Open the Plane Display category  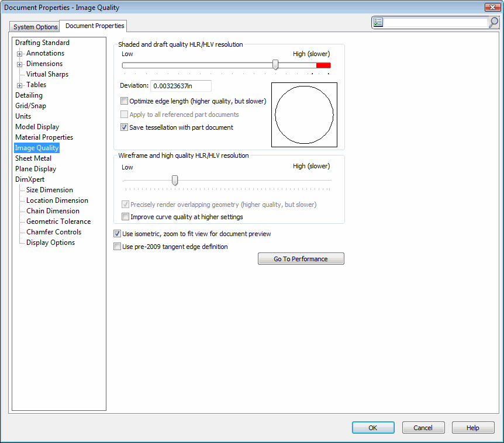tap(36, 169)
